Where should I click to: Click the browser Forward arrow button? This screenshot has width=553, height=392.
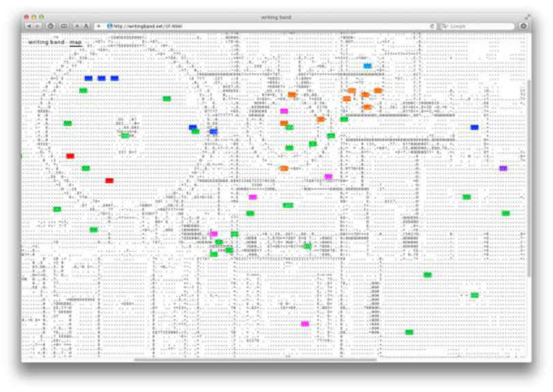click(37, 26)
